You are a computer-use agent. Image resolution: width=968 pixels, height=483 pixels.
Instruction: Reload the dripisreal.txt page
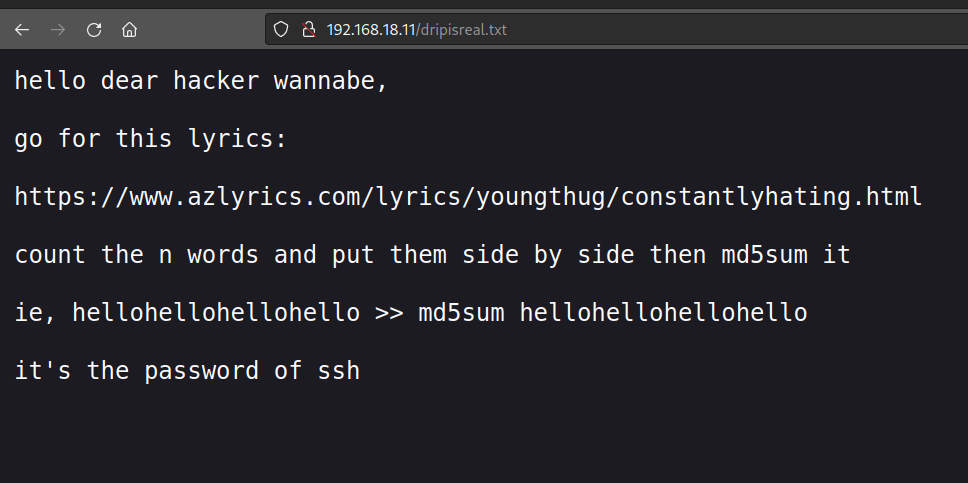coord(94,30)
